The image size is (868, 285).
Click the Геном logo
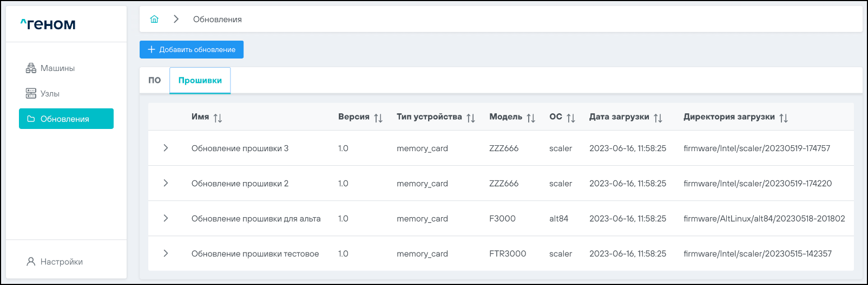click(x=48, y=24)
